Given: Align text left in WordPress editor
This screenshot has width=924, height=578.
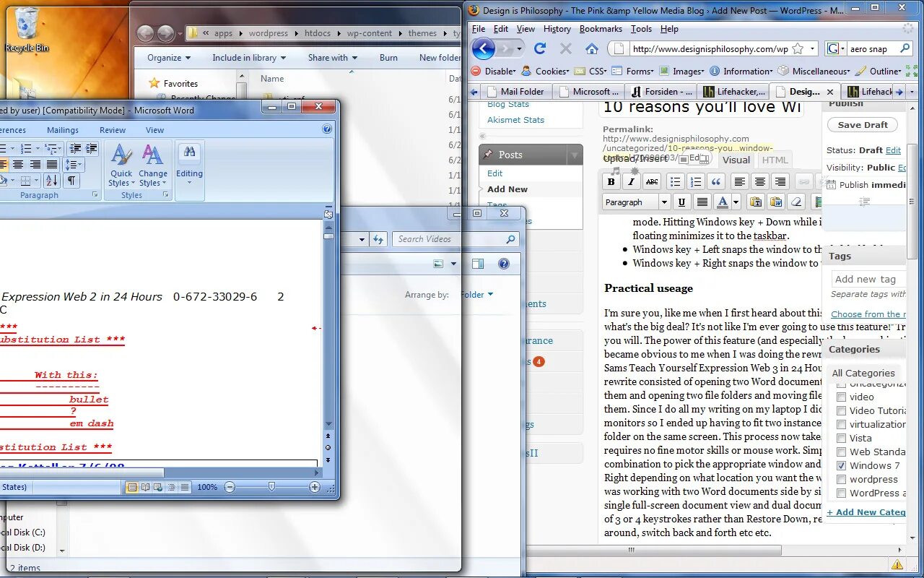Looking at the screenshot, I should click(739, 181).
